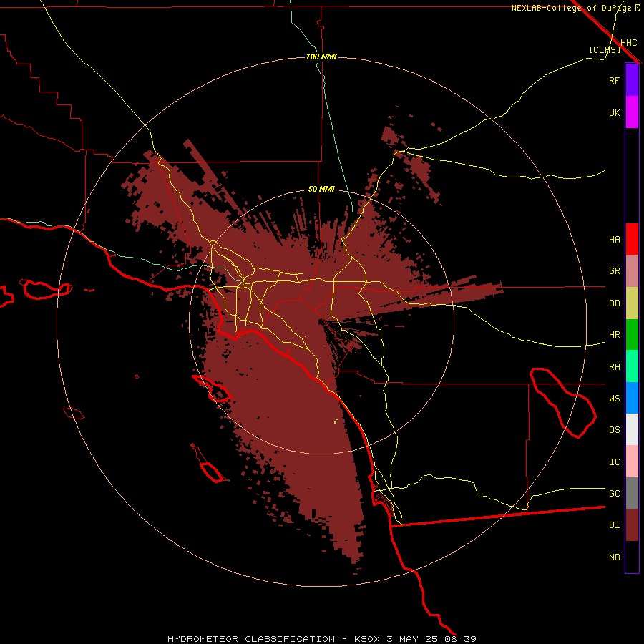Click the small yellow BD pixels in radar echo
Viewport: 644px width, 644px height.
click(x=336, y=421)
